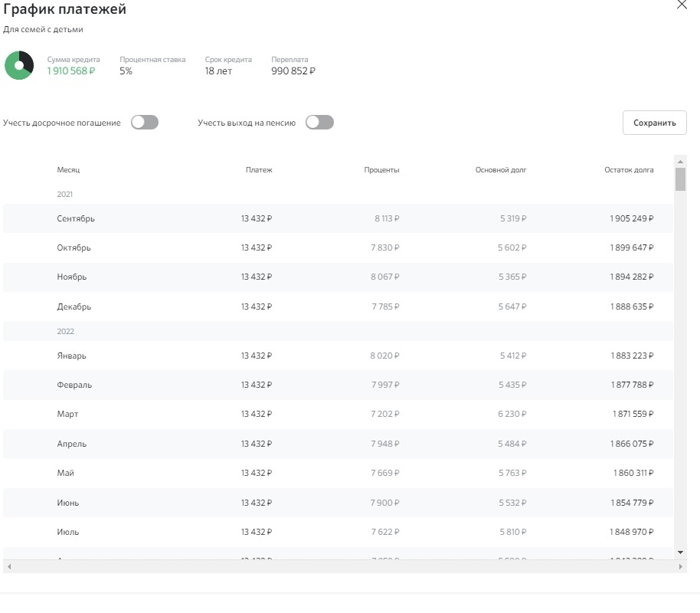Viewport: 700px width, 613px height.
Task: Toggle the retirement consideration switch
Action: click(x=319, y=123)
